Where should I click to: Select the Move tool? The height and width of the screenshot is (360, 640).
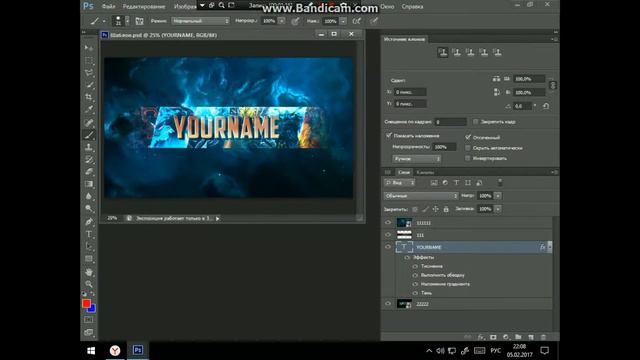[x=89, y=48]
